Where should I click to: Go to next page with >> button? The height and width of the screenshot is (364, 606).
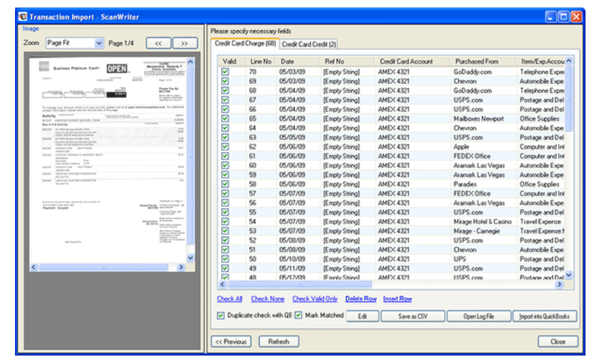click(185, 43)
